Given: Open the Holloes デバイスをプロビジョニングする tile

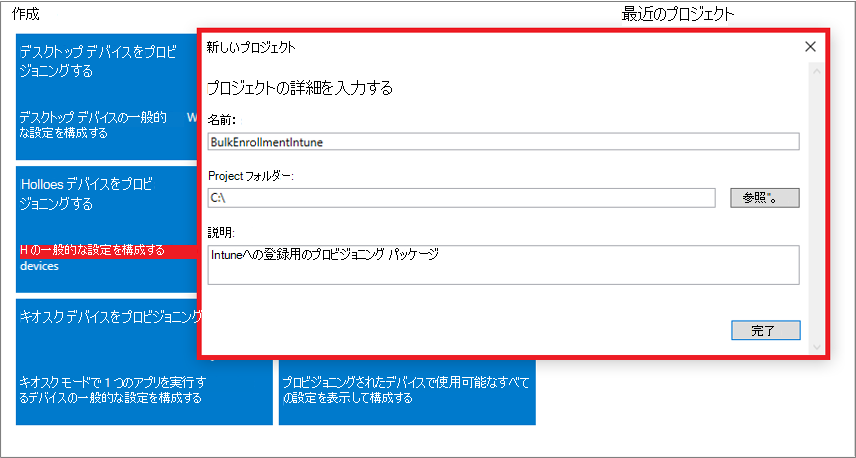Looking at the screenshot, I should coord(106,229).
